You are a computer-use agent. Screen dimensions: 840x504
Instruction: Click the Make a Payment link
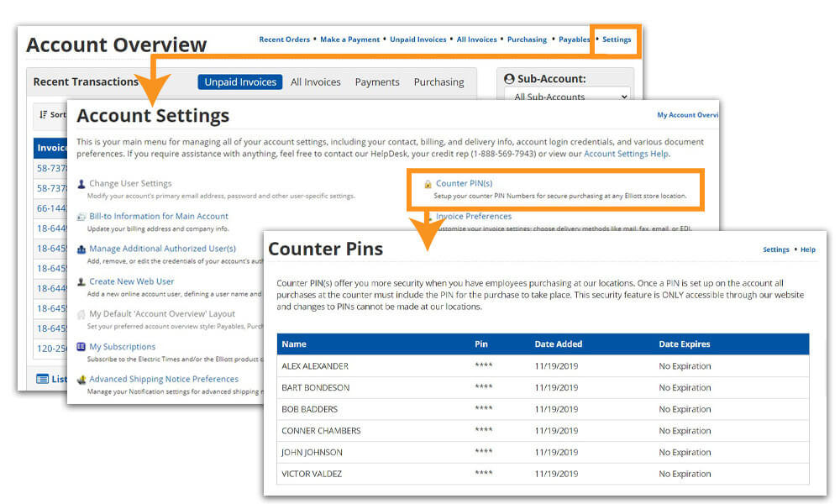tap(350, 39)
